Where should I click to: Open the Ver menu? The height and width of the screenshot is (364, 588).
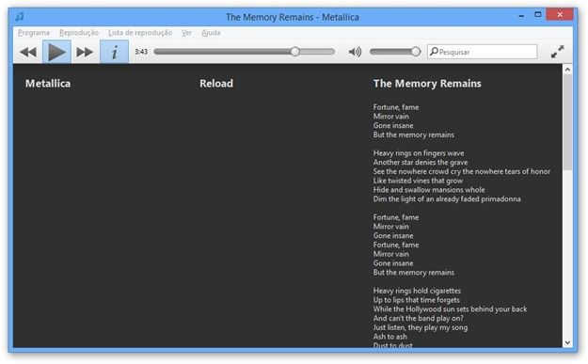point(187,33)
